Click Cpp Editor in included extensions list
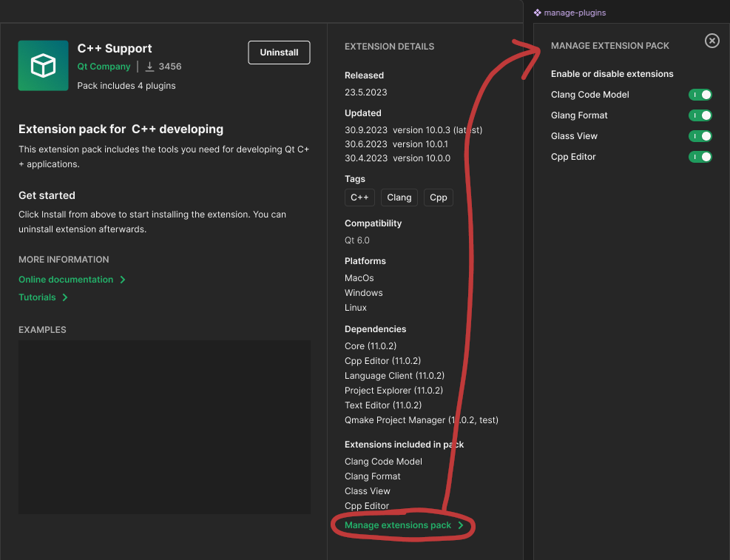The width and height of the screenshot is (730, 560). click(367, 506)
